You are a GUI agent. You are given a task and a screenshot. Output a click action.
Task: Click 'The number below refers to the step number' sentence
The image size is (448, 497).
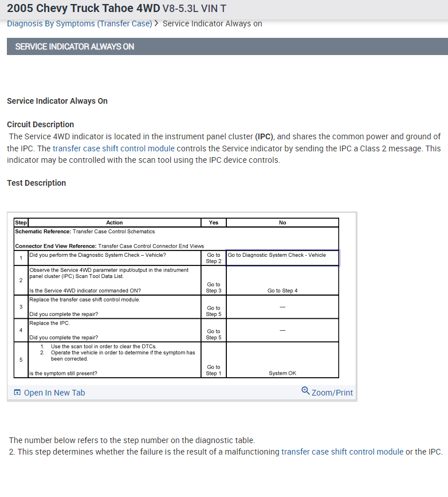click(132, 440)
